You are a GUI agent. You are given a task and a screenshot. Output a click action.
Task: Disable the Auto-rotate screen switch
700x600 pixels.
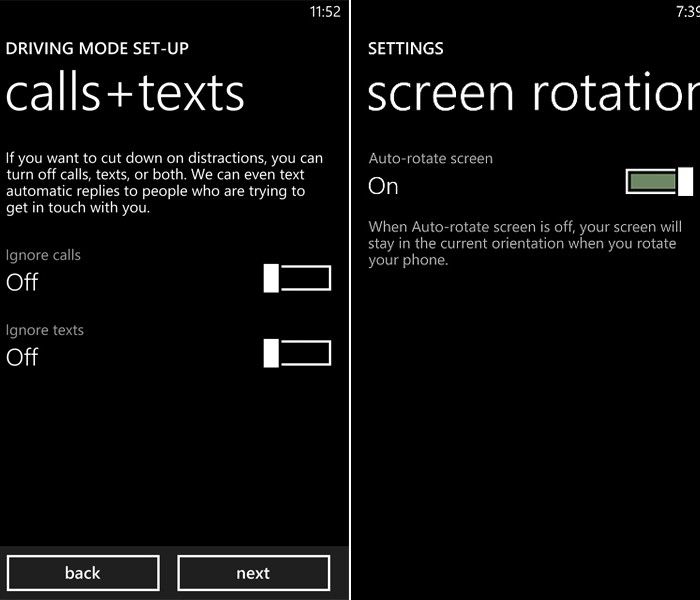pos(659,181)
